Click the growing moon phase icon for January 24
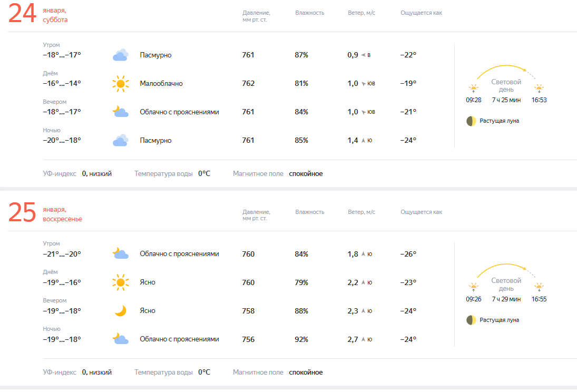 [x=471, y=121]
